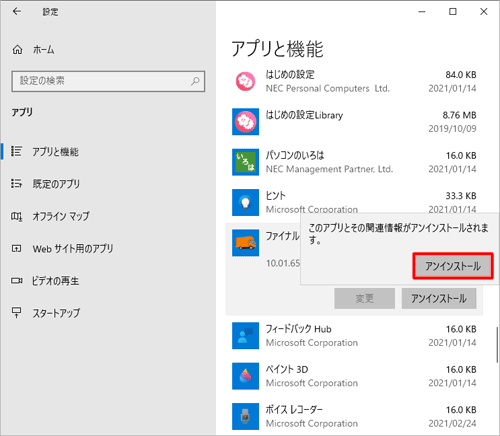This screenshot has width=500, height=436.
Task: Open オフライン マップ sidebar item
Action: [x=108, y=216]
